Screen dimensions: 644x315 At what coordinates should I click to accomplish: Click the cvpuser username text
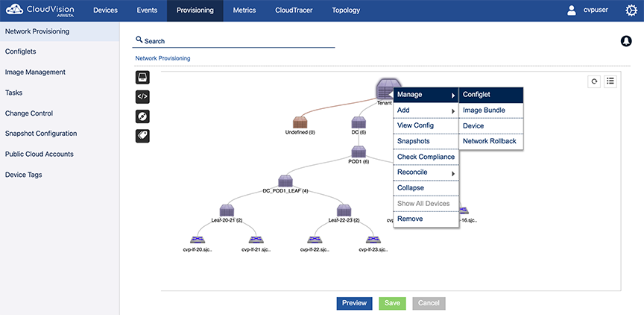pyautogui.click(x=596, y=10)
